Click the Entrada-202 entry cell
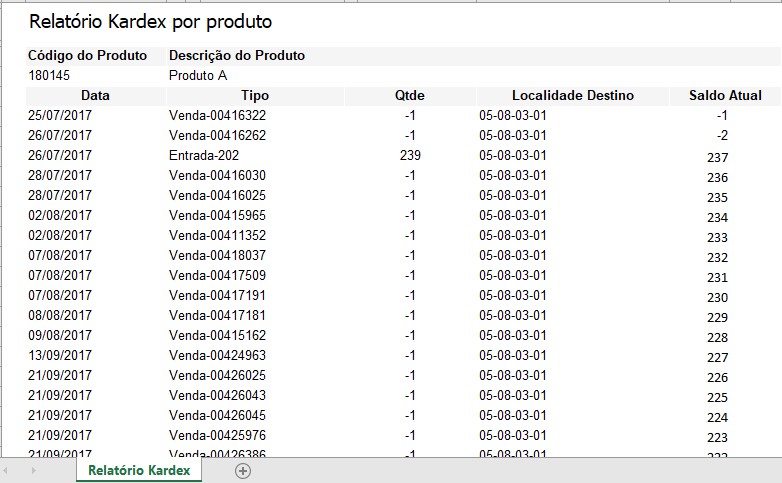782x483 pixels. pos(204,156)
